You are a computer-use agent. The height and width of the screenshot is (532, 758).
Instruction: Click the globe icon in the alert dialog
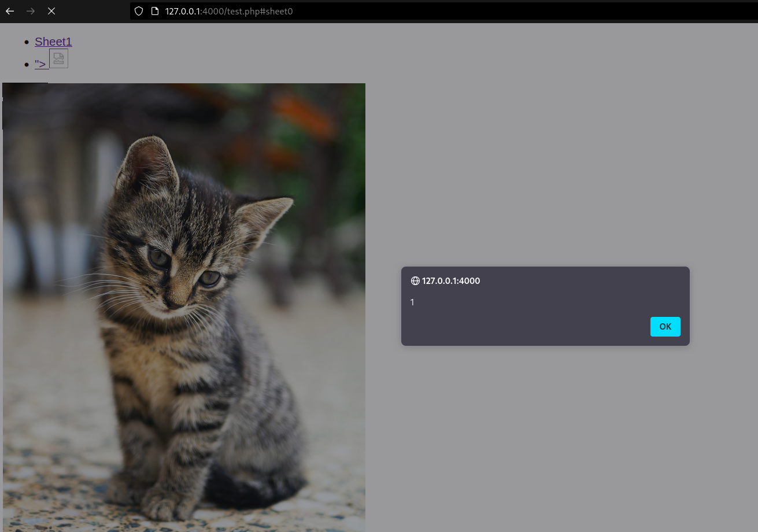tap(415, 281)
